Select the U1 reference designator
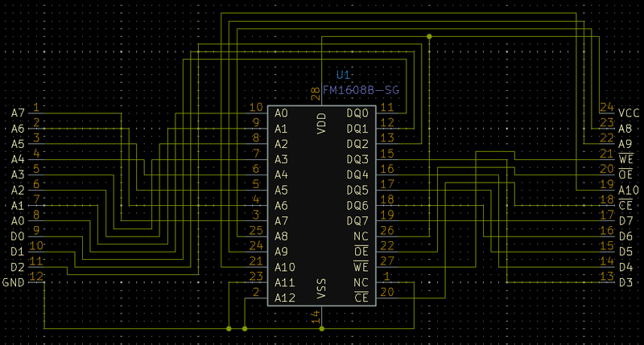Image resolution: width=644 pixels, height=345 pixels. 343,75
